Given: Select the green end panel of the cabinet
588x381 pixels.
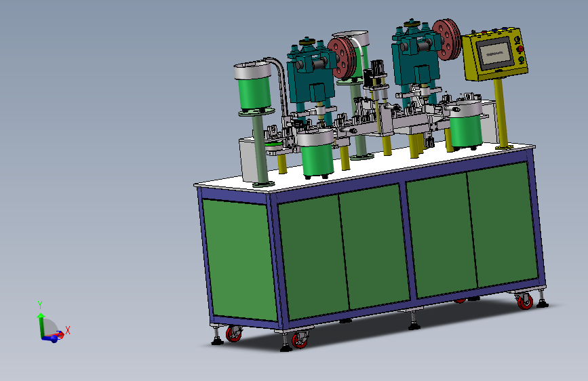Looking at the screenshot, I should (x=240, y=260).
